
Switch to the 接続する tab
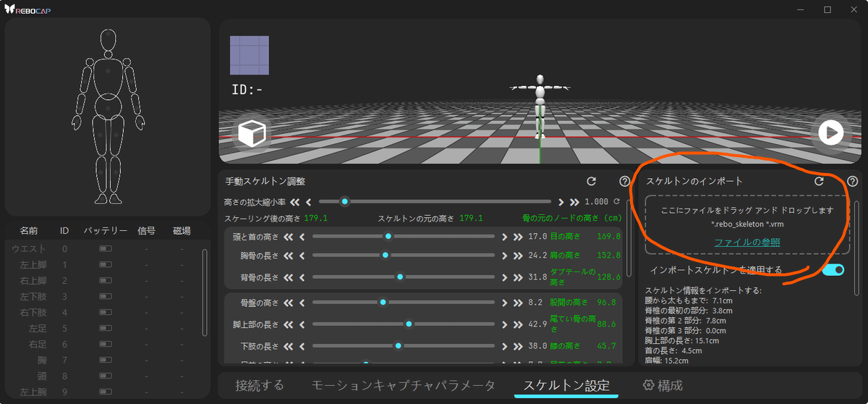[x=260, y=385]
